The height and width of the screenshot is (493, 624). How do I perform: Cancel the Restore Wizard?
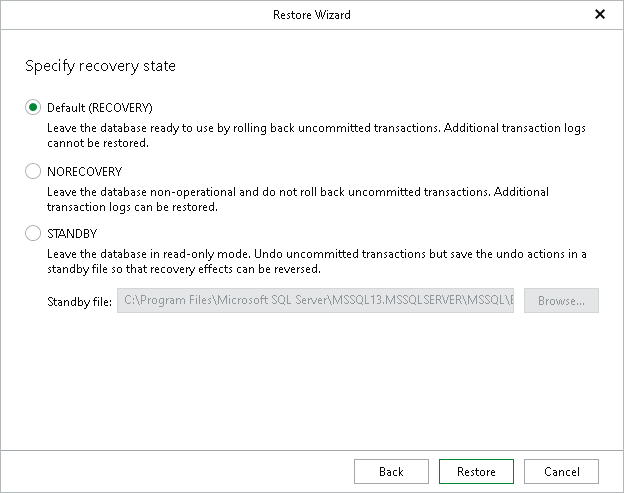(561, 472)
